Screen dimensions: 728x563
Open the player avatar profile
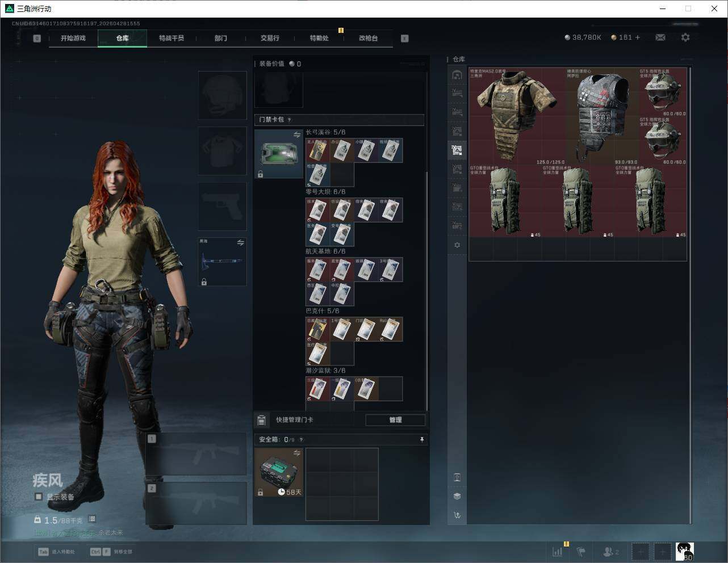pos(685,551)
